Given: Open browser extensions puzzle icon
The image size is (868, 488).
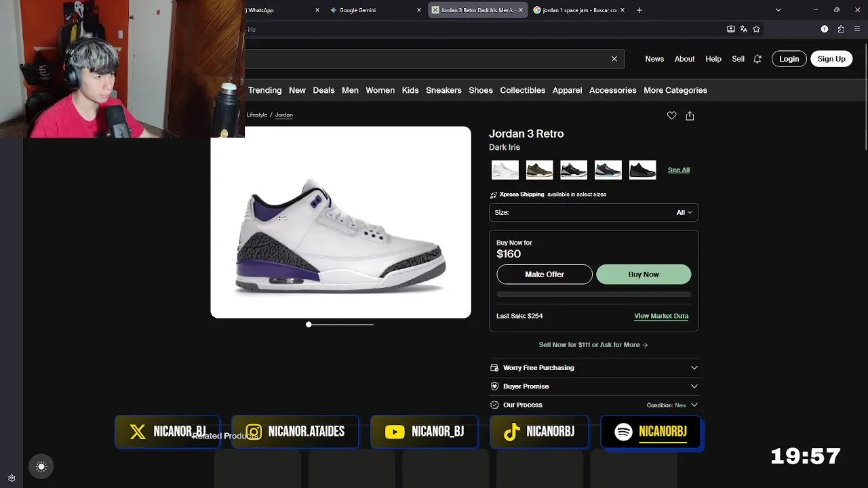Looking at the screenshot, I should [x=841, y=29].
